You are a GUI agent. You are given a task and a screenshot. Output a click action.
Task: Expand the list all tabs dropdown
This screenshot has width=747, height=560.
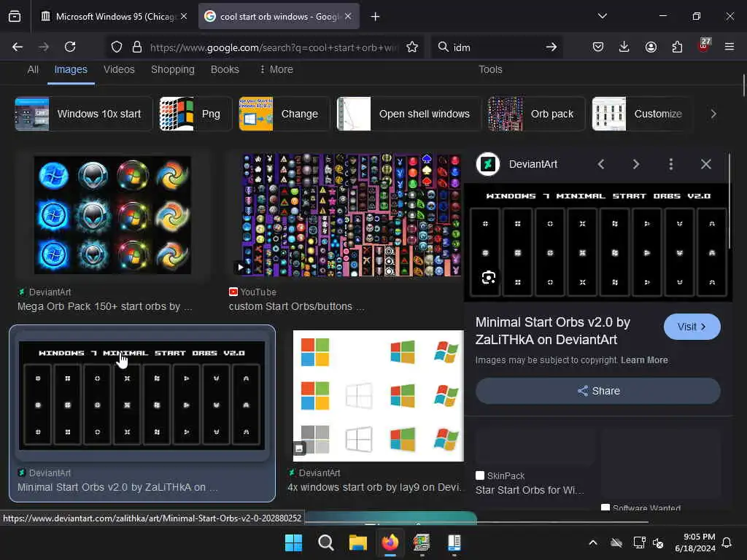tap(603, 16)
